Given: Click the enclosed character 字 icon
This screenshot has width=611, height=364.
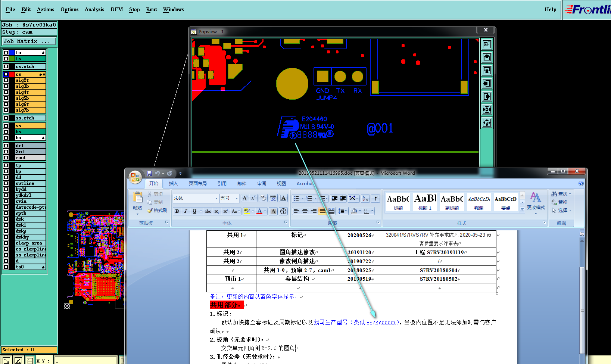Looking at the screenshot, I should pos(283,211).
